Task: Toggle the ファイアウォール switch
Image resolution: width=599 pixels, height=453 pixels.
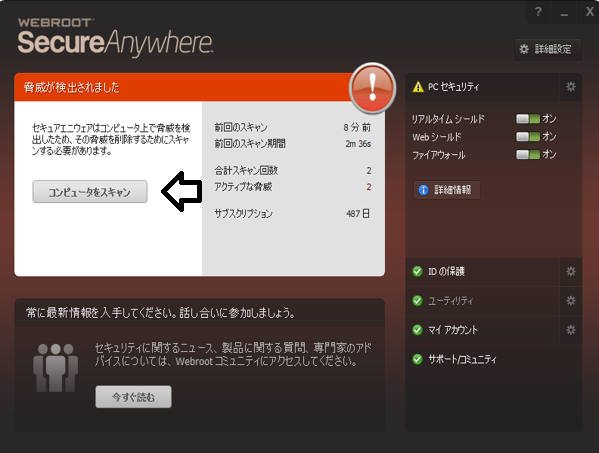Action: pyautogui.click(x=528, y=154)
